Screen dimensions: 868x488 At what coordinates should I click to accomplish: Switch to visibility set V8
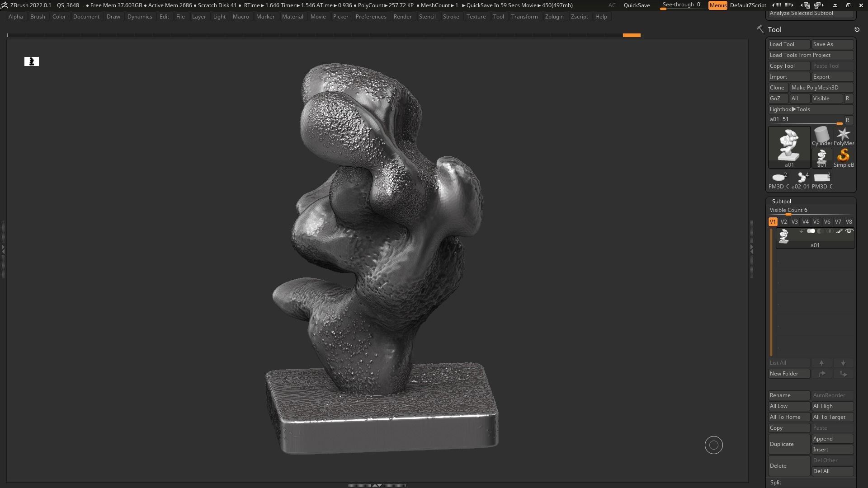(x=849, y=222)
